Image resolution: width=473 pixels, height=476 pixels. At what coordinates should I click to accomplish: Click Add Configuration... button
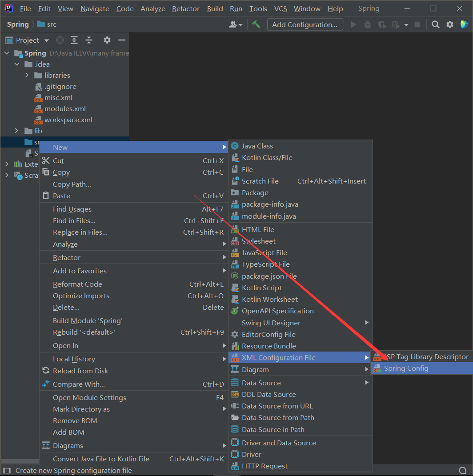(x=305, y=24)
